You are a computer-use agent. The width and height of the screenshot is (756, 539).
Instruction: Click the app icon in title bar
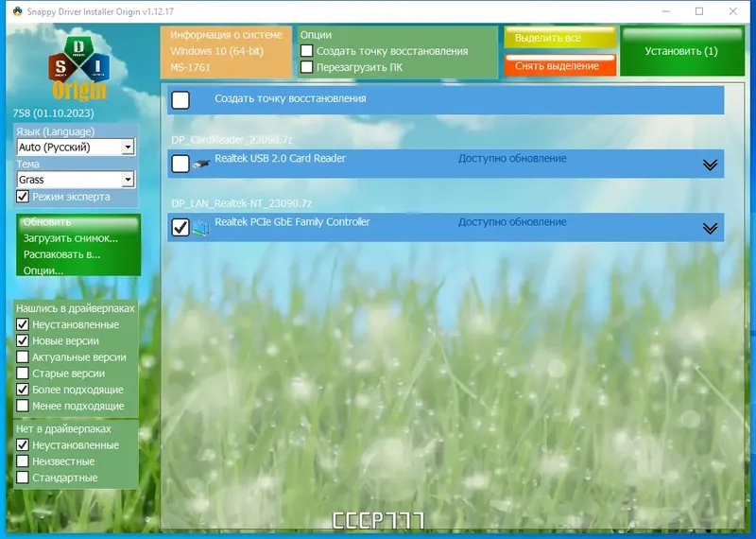coord(17,11)
